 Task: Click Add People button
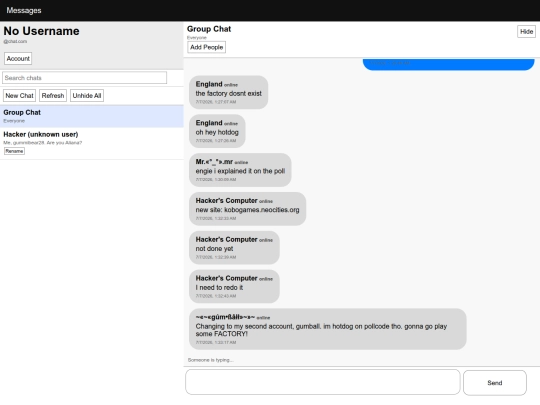tap(206, 47)
